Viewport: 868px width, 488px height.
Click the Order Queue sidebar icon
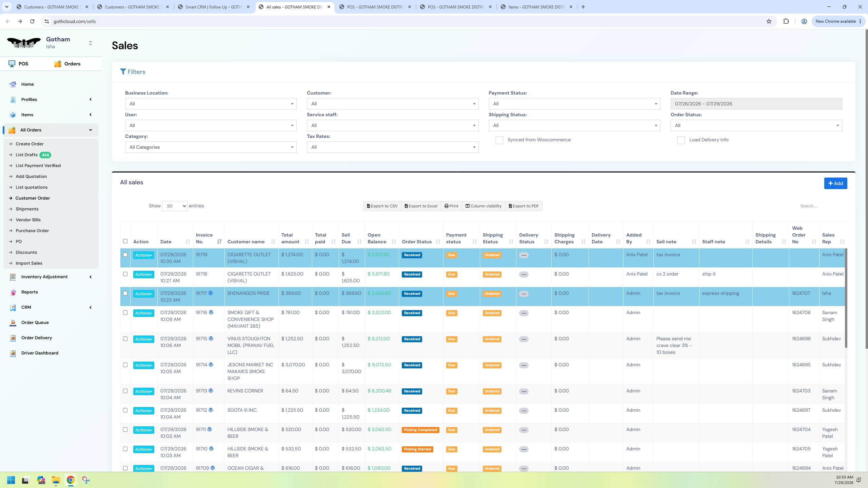tap(13, 322)
